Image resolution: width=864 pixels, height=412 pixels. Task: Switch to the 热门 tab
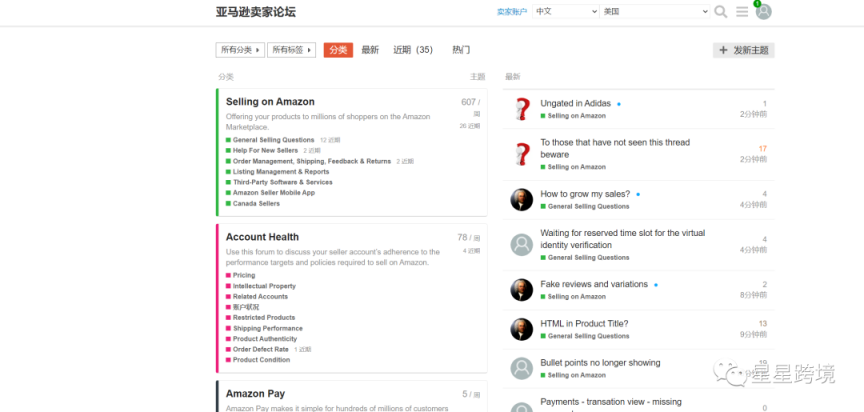click(461, 50)
